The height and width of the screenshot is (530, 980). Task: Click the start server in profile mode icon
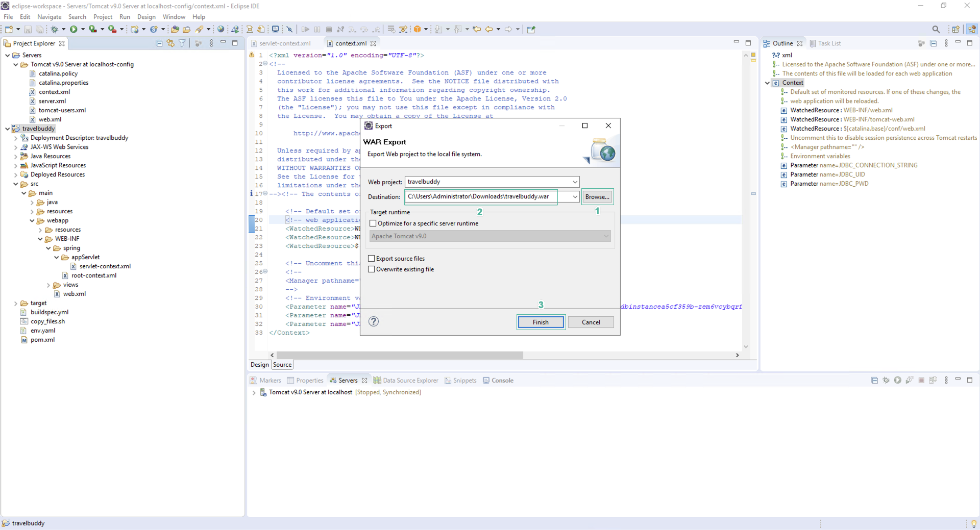click(909, 380)
